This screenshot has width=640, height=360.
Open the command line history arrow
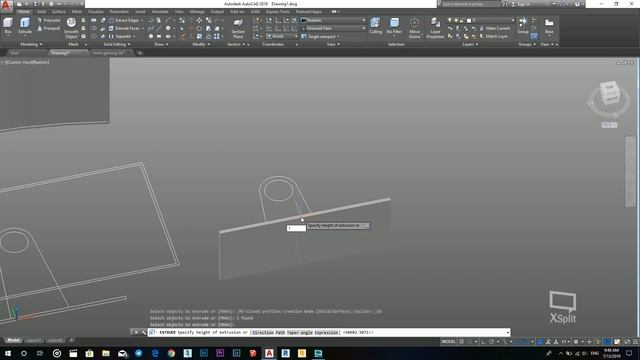(508, 333)
